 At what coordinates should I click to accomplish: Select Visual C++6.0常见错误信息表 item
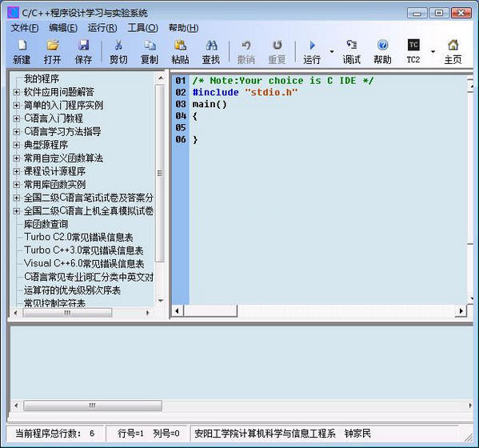(x=84, y=263)
